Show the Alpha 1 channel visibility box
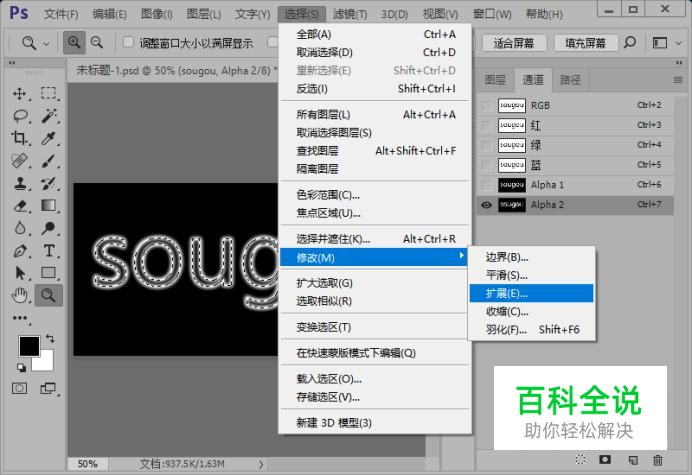This screenshot has width=692, height=475. pos(486,185)
